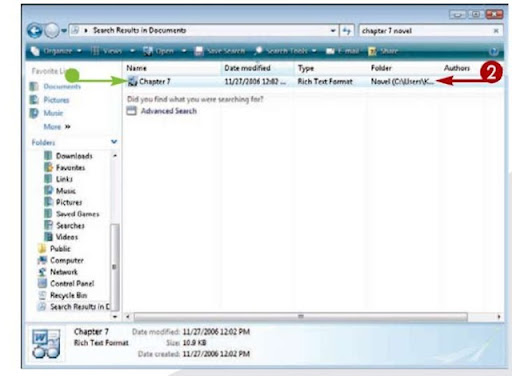This screenshot has width=512, height=376.
Task: Select Computer in the folder tree
Action: click(x=67, y=260)
